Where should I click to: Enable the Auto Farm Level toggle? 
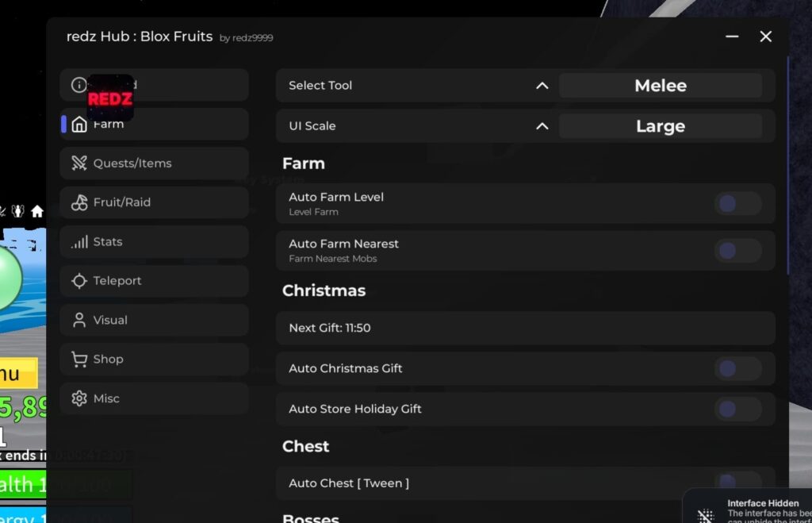(737, 203)
